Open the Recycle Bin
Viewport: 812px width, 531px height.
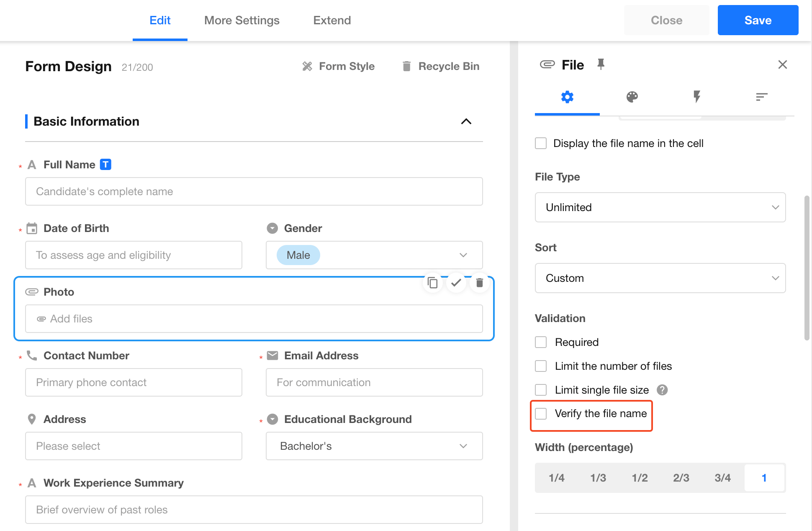coord(440,66)
